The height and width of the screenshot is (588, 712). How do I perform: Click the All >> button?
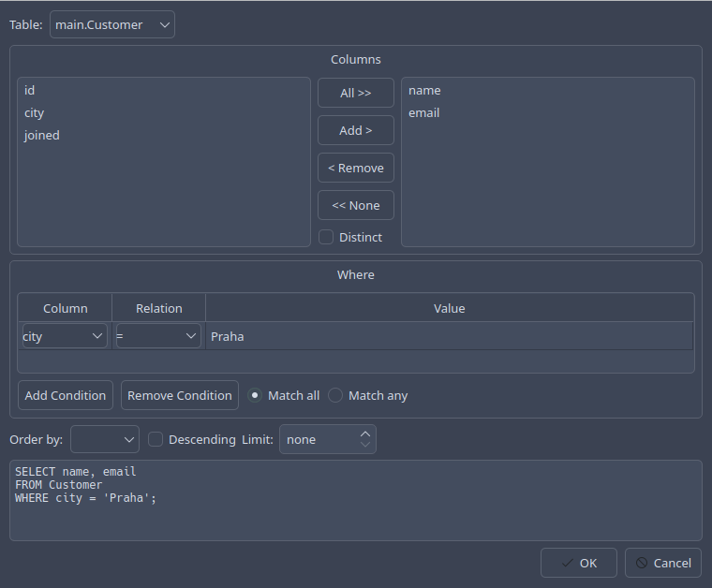(356, 93)
